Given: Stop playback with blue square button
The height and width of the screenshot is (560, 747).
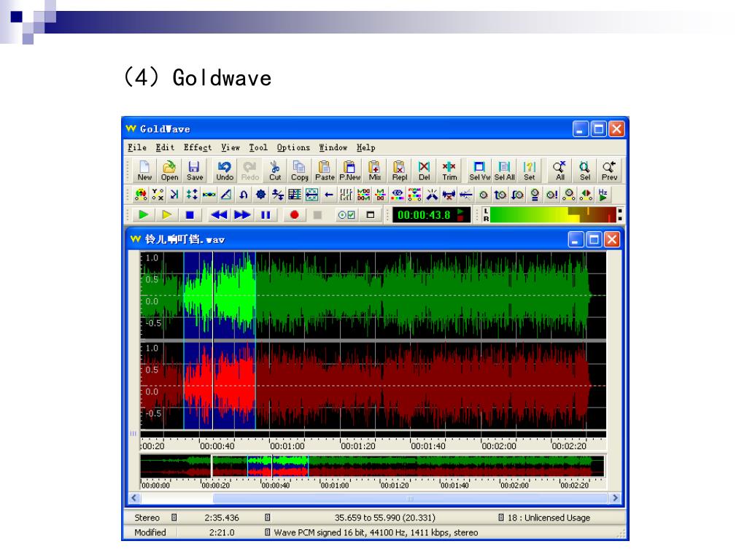Looking at the screenshot, I should coord(190,215).
